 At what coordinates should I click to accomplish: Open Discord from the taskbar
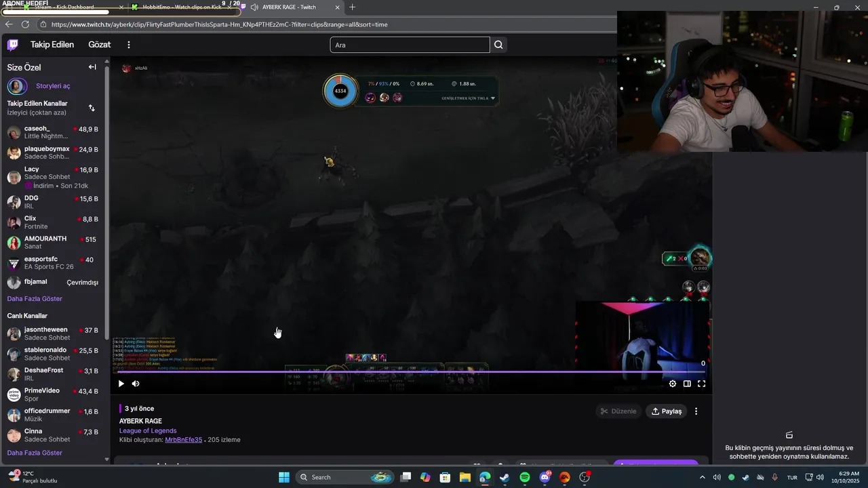(545, 477)
